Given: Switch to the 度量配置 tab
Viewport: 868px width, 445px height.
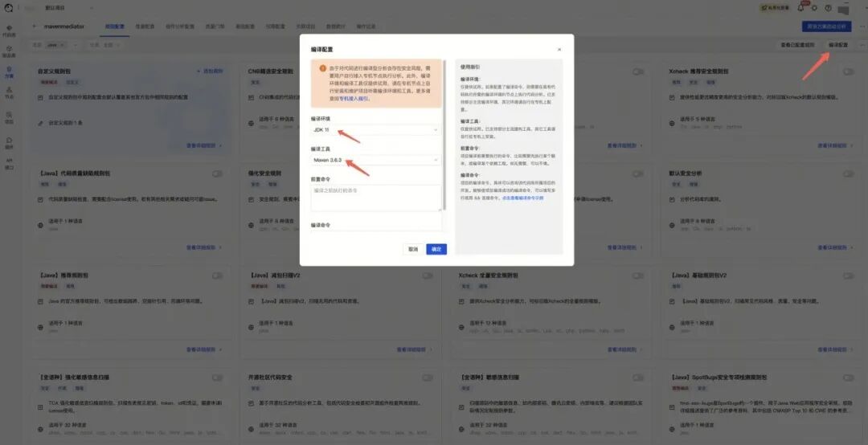Looking at the screenshot, I should [x=145, y=26].
